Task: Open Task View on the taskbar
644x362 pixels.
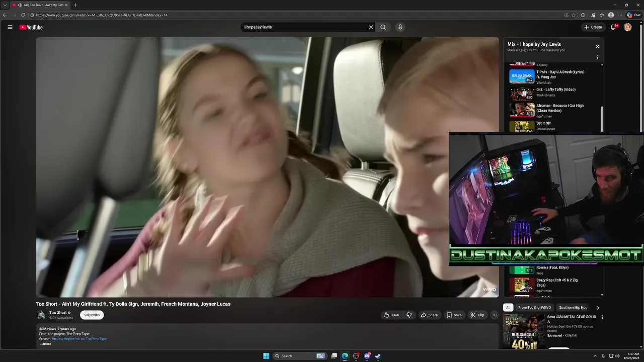Action: coord(334,356)
